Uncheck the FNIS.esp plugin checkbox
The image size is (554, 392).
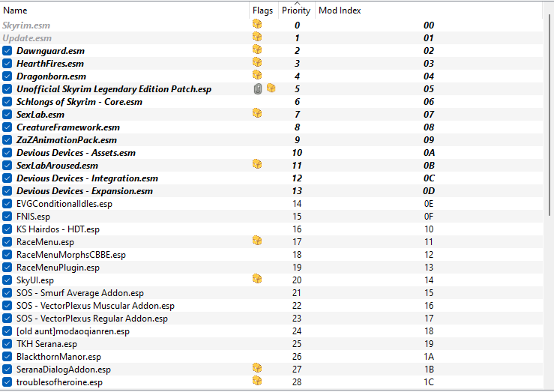pyautogui.click(x=7, y=216)
